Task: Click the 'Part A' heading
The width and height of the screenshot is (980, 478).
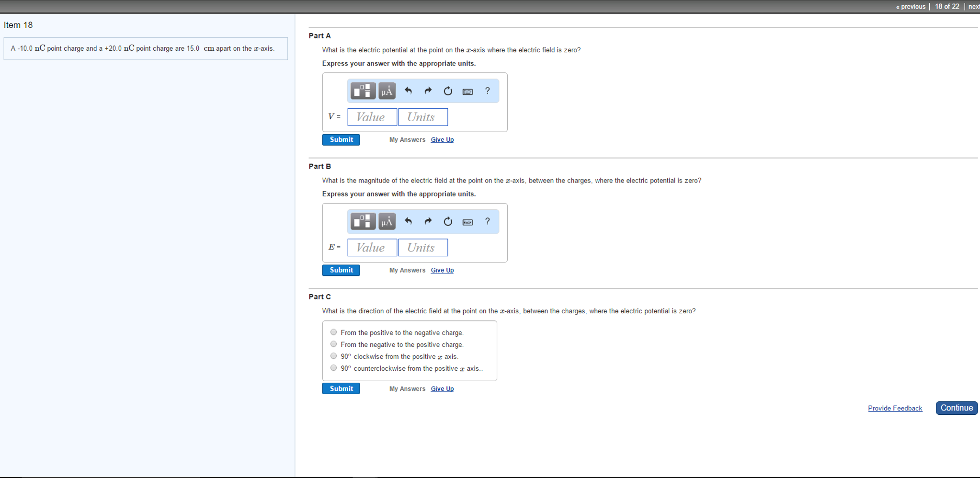Action: click(319, 36)
